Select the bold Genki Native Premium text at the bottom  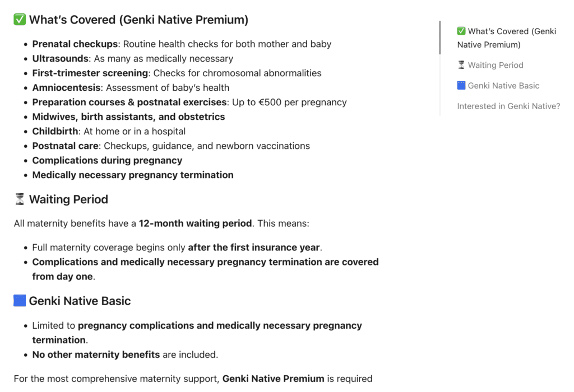coord(273,378)
